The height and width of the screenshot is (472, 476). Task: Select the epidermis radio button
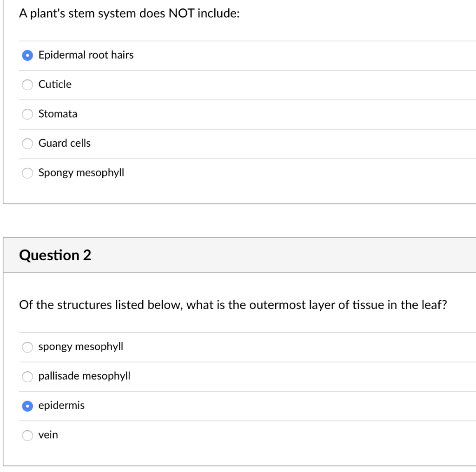27,406
